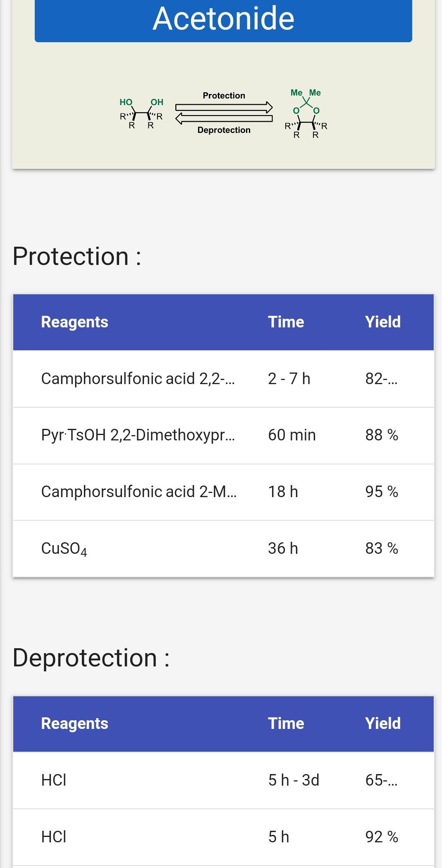
Task: Select the Protection section heading
Action: (x=77, y=256)
